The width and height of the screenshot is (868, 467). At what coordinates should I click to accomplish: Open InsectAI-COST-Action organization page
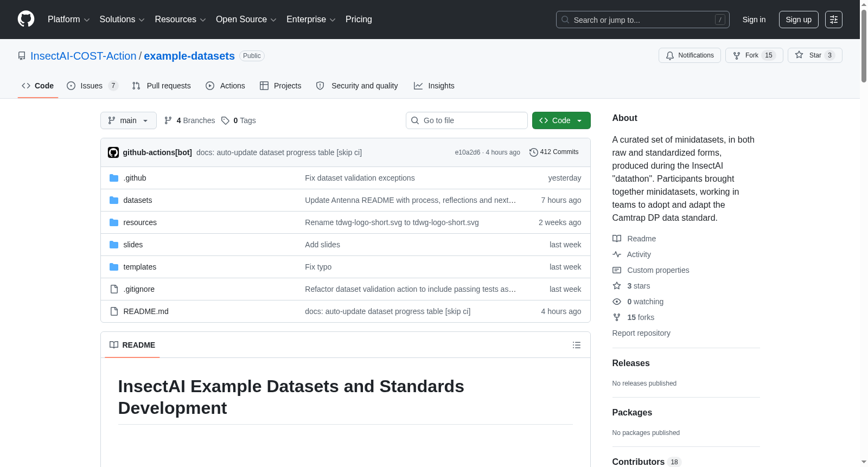pyautogui.click(x=84, y=56)
